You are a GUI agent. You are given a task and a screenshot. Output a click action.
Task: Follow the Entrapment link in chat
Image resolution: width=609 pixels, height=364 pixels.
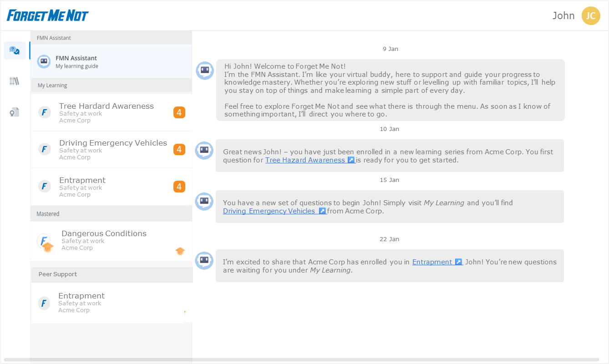click(437, 262)
